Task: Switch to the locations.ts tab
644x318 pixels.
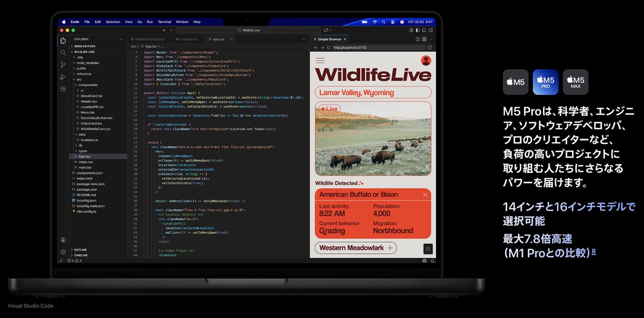Action: click(x=188, y=39)
